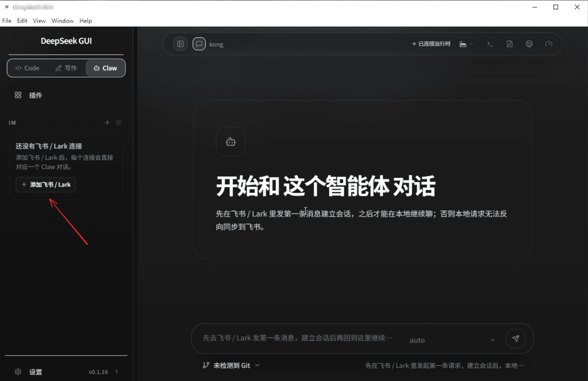Click the DeepSeek GUI title

(x=66, y=41)
